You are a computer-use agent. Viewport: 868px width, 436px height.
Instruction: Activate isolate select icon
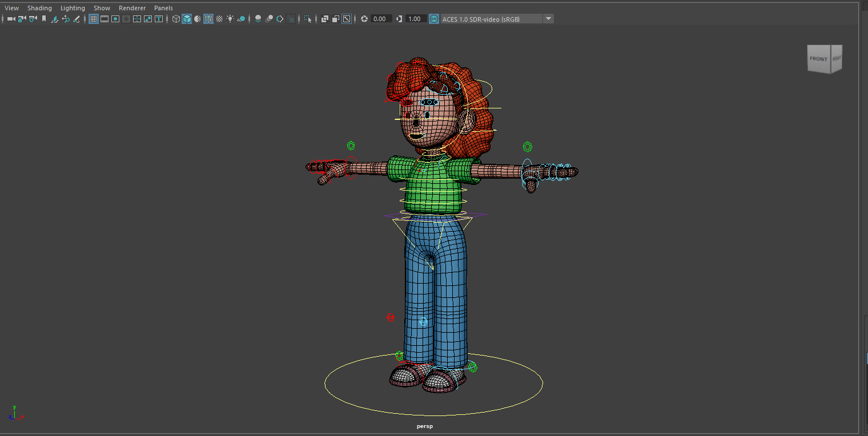click(x=308, y=18)
